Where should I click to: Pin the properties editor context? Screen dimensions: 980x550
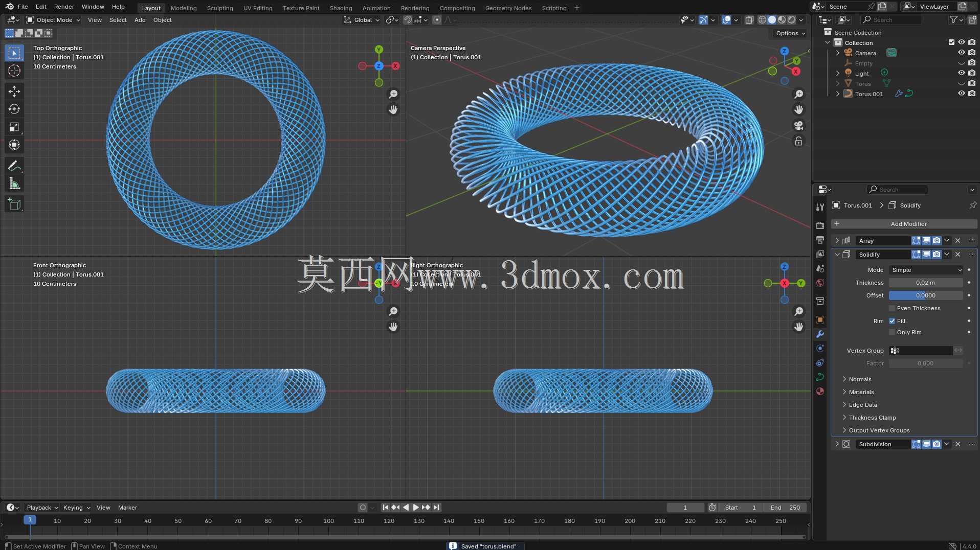[x=972, y=205]
